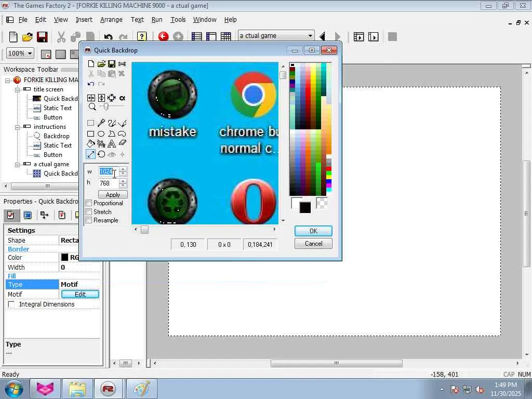Open the Arrange menu
The height and width of the screenshot is (399, 532).
pyautogui.click(x=111, y=20)
